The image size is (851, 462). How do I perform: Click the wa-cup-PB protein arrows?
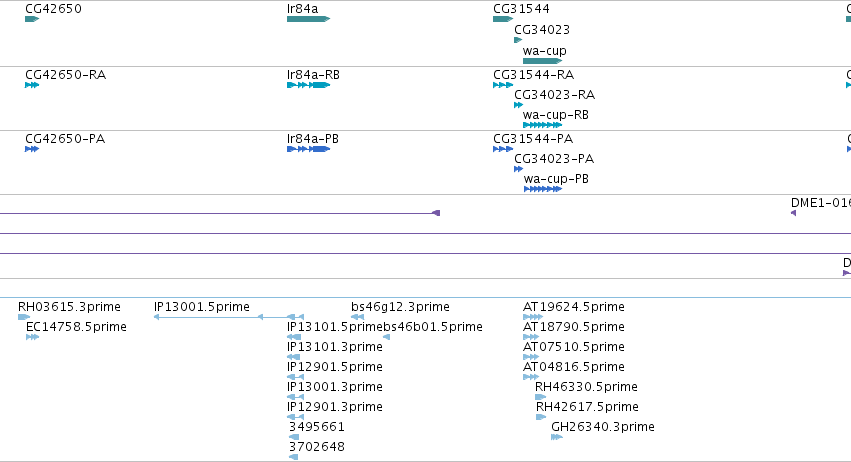[x=543, y=189]
